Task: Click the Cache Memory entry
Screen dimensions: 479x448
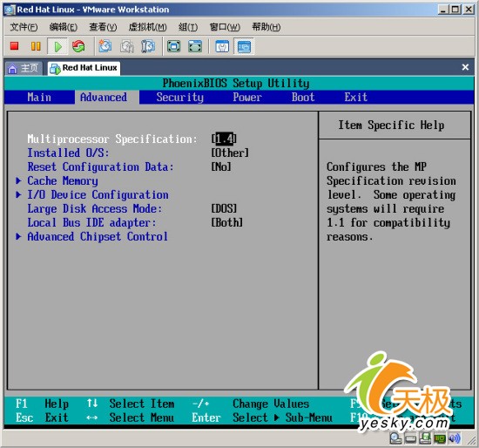Action: (x=63, y=180)
